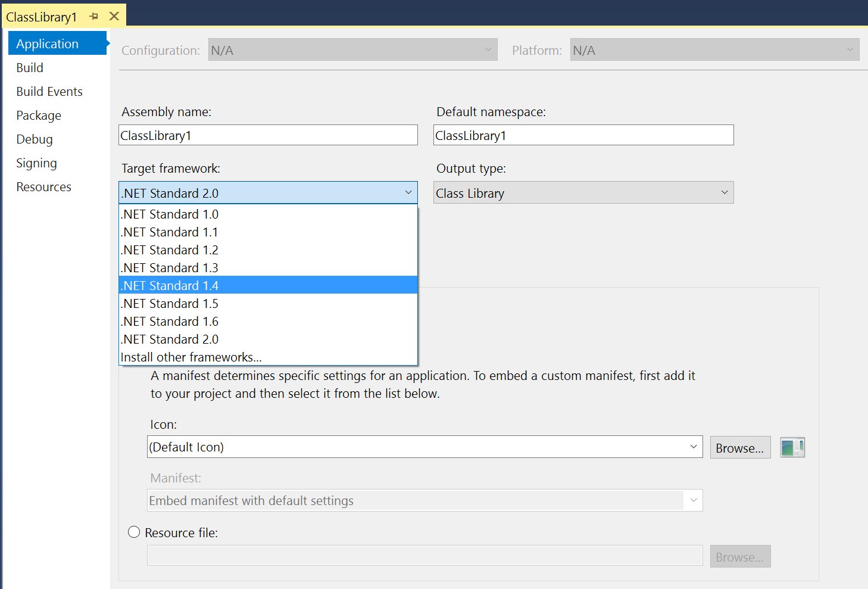Switch to the Build Events page
The width and height of the screenshot is (868, 589).
(49, 91)
